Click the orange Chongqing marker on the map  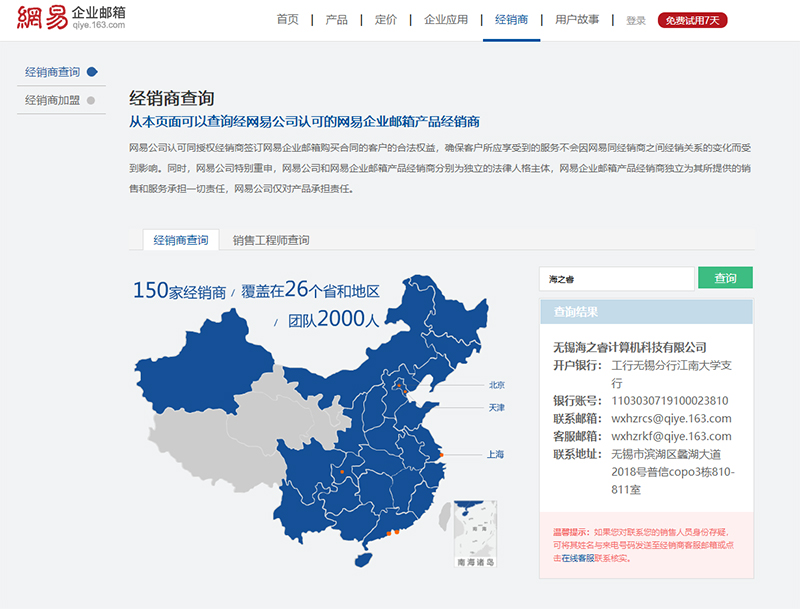pos(342,472)
